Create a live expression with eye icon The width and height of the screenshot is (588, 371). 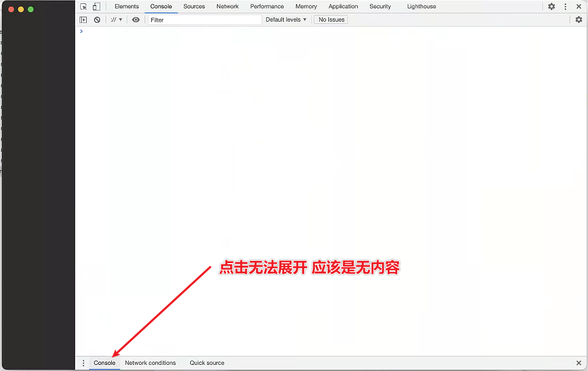pos(136,19)
